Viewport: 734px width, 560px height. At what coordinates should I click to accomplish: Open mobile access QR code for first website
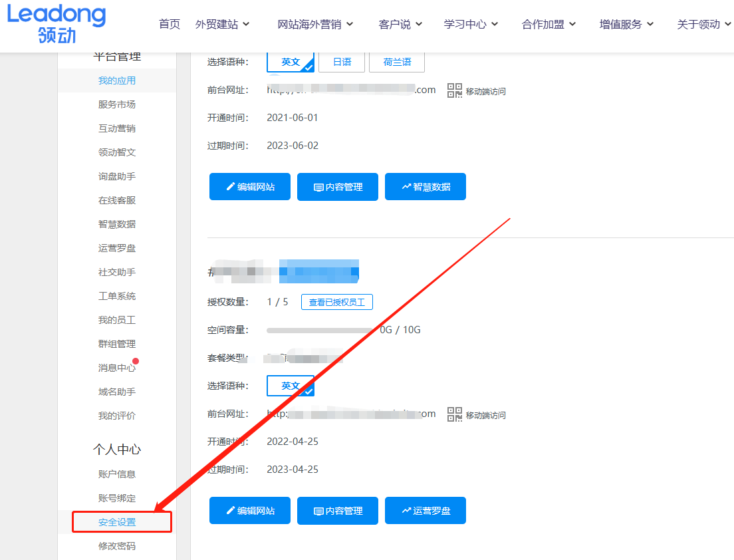454,90
